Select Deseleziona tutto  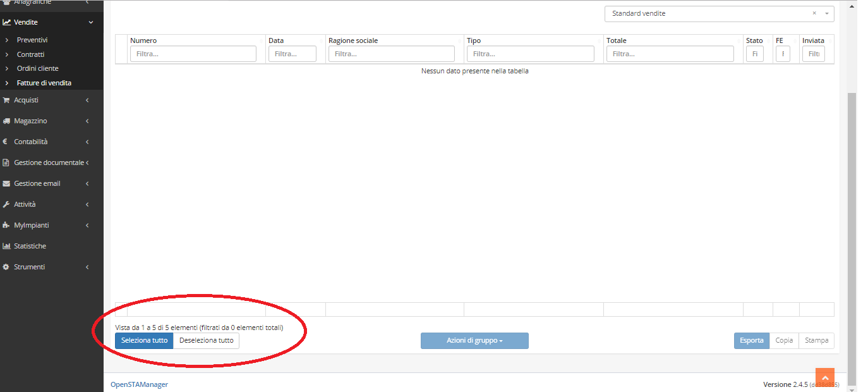[207, 340]
